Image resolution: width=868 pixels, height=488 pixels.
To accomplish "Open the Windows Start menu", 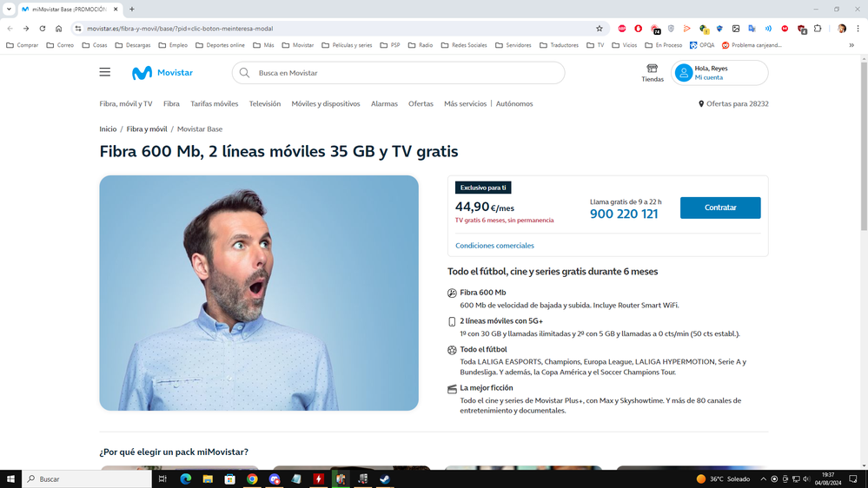I will (x=10, y=478).
